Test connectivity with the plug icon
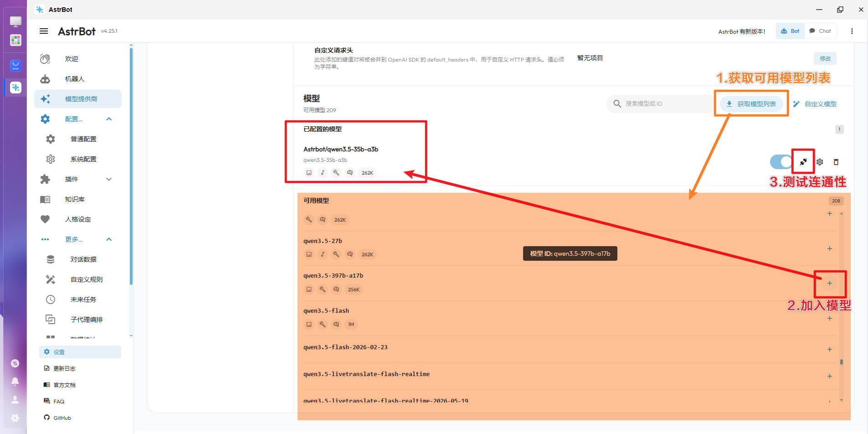The image size is (868, 434). (803, 162)
